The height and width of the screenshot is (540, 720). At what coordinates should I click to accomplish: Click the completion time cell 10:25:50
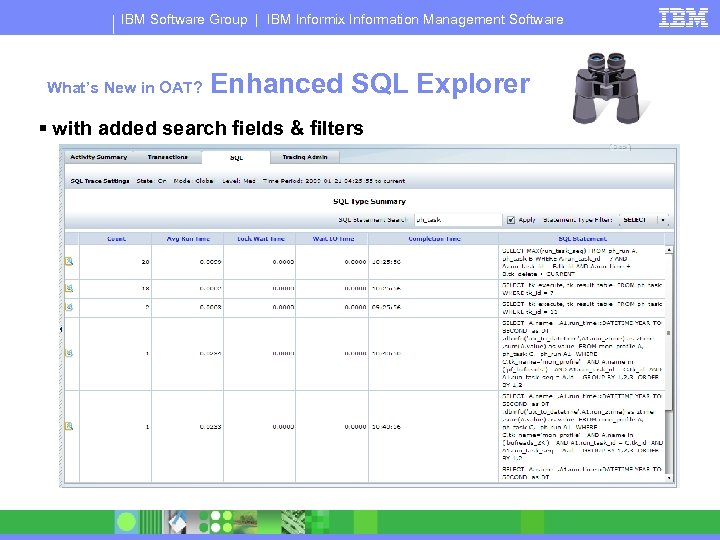pyautogui.click(x=433, y=262)
